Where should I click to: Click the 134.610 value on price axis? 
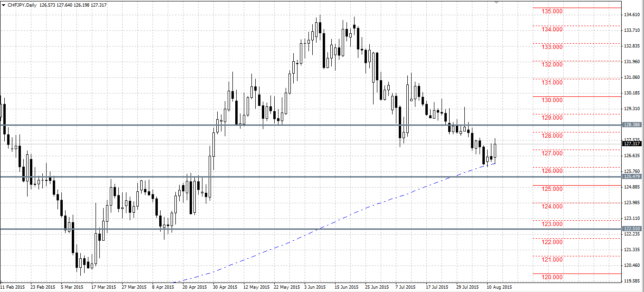pos(632,15)
